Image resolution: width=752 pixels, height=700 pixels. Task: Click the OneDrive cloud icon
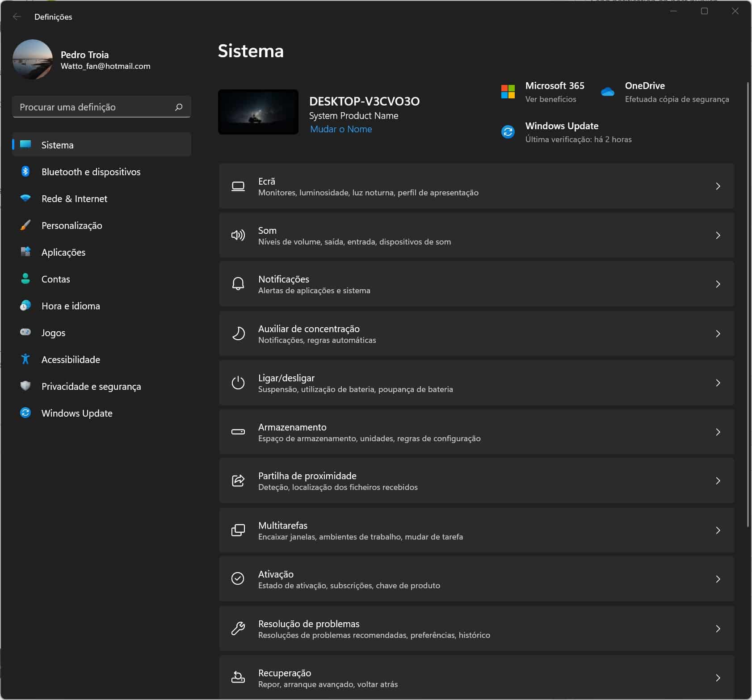click(x=608, y=92)
